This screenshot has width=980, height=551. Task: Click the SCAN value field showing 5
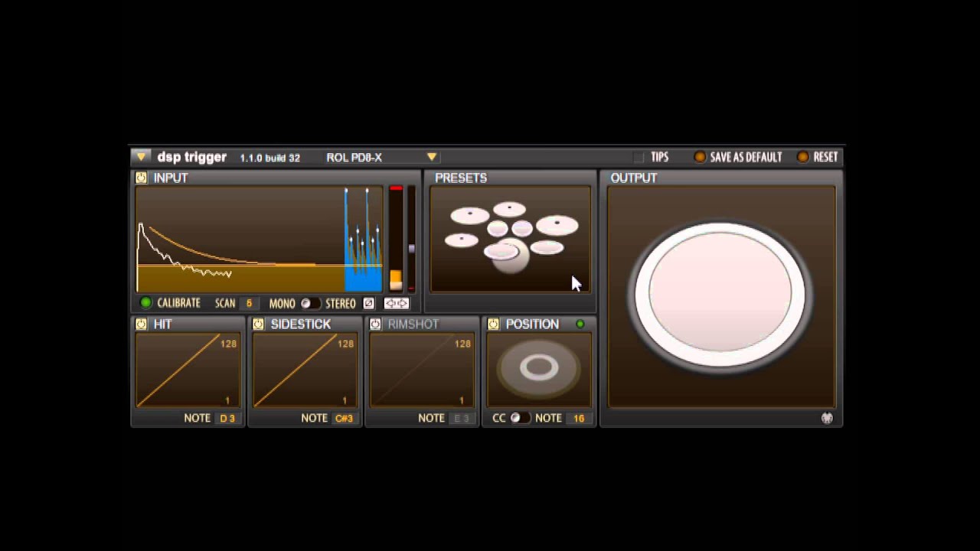click(x=249, y=303)
